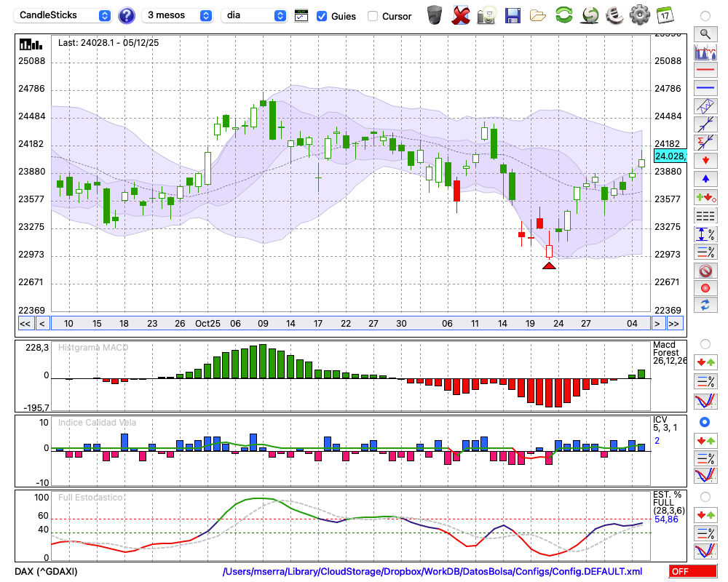
Task: Take a snapshot with camera icon
Action: point(486,15)
